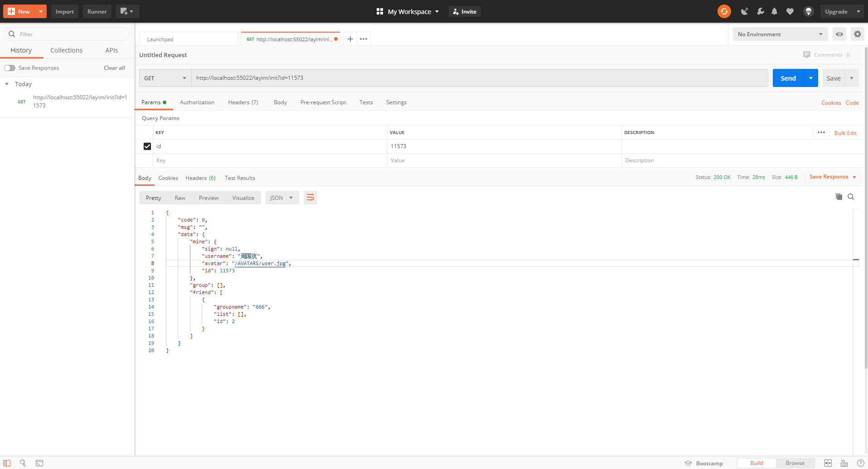The image size is (868, 469).
Task: Open the Postman console icon
Action: (39, 463)
